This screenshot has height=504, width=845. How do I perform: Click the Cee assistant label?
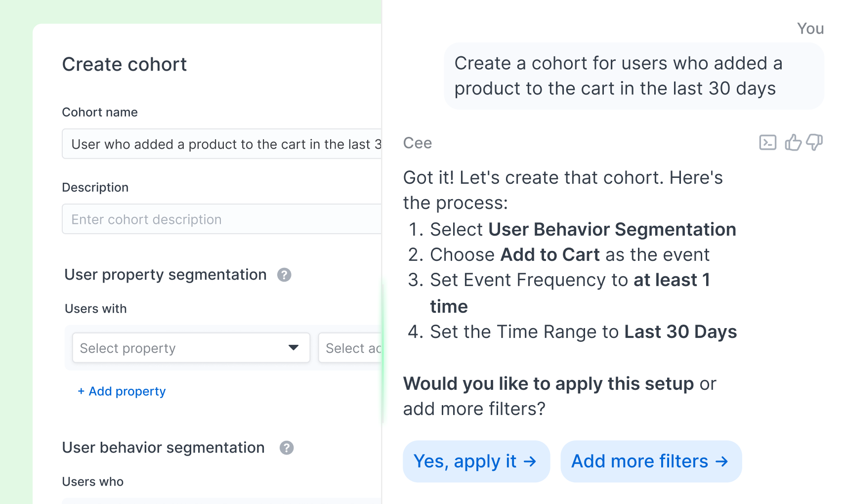pos(418,143)
